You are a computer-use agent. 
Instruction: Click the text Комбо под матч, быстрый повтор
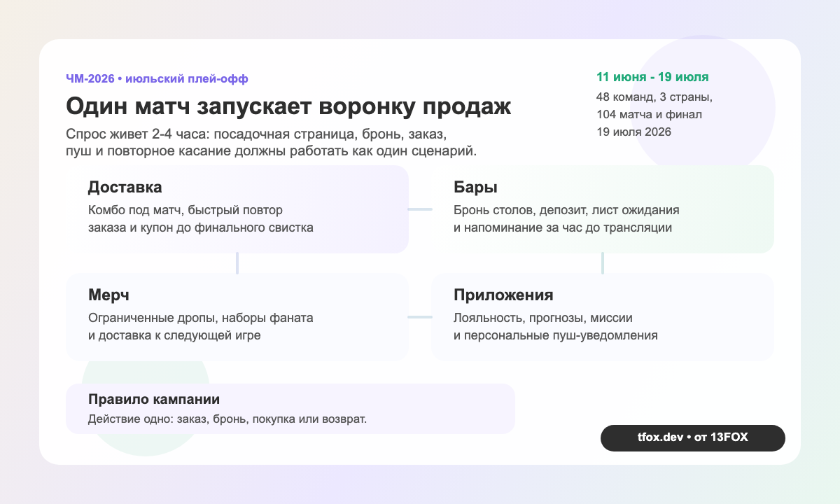185,210
